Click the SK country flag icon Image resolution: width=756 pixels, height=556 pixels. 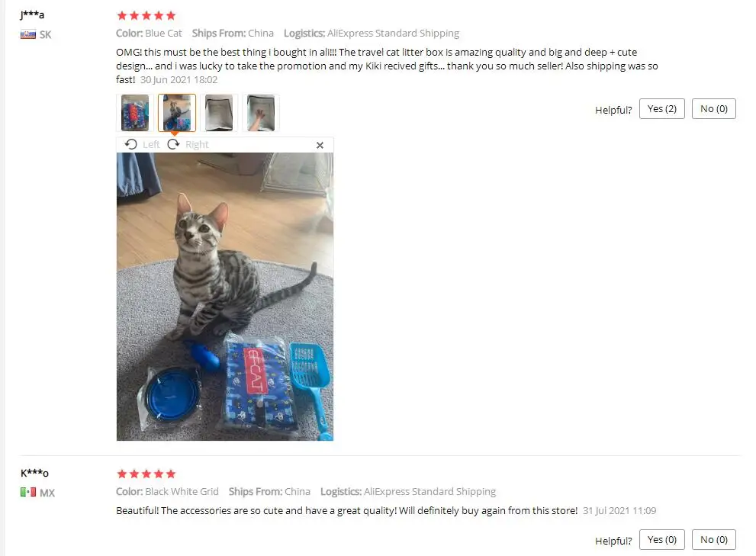coord(28,34)
